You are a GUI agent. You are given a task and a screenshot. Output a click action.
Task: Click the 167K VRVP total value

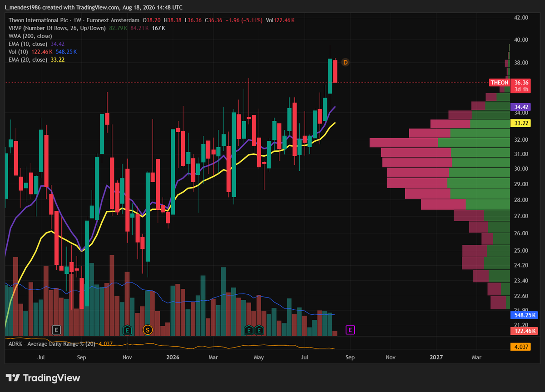click(x=158, y=28)
